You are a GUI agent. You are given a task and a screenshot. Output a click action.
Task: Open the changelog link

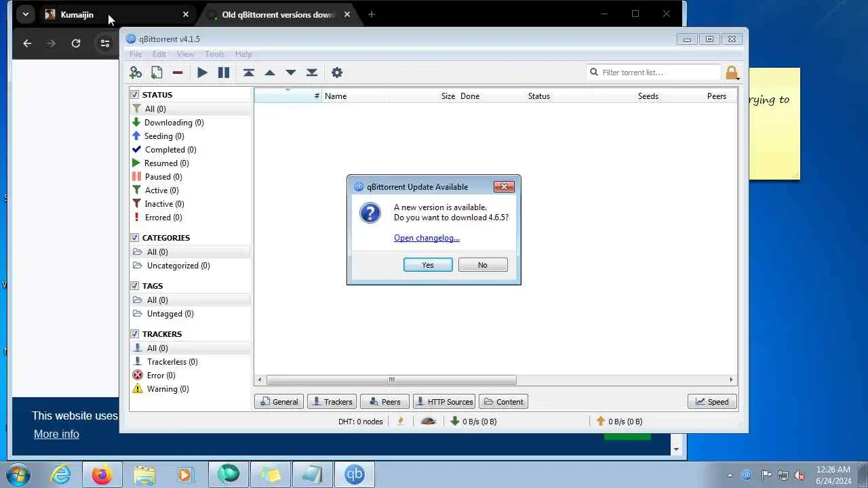(427, 238)
